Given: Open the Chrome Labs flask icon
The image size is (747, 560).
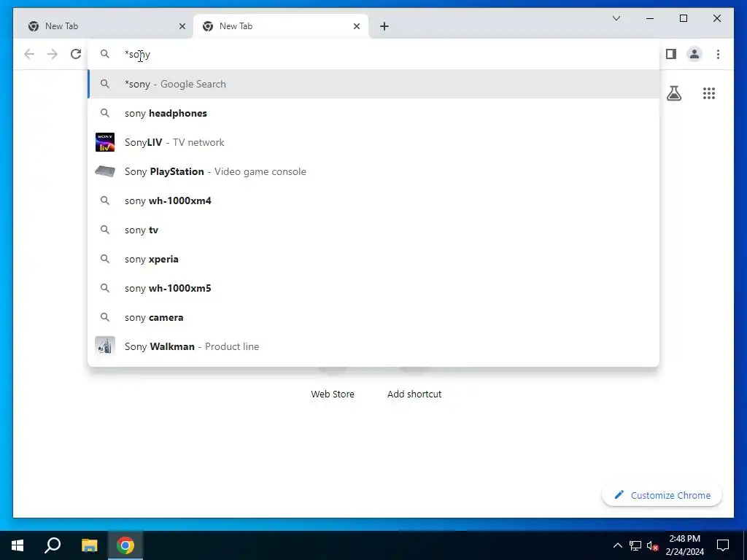Looking at the screenshot, I should (x=673, y=93).
